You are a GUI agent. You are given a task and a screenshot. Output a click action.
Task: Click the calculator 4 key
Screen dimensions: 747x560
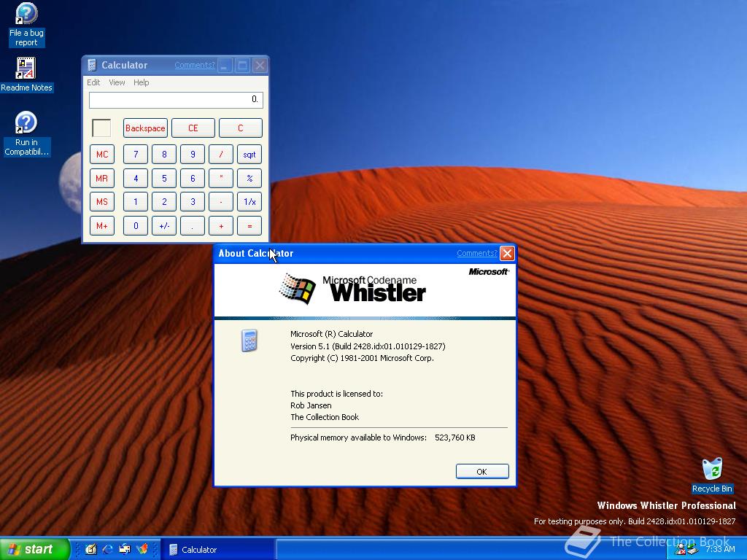135,178
